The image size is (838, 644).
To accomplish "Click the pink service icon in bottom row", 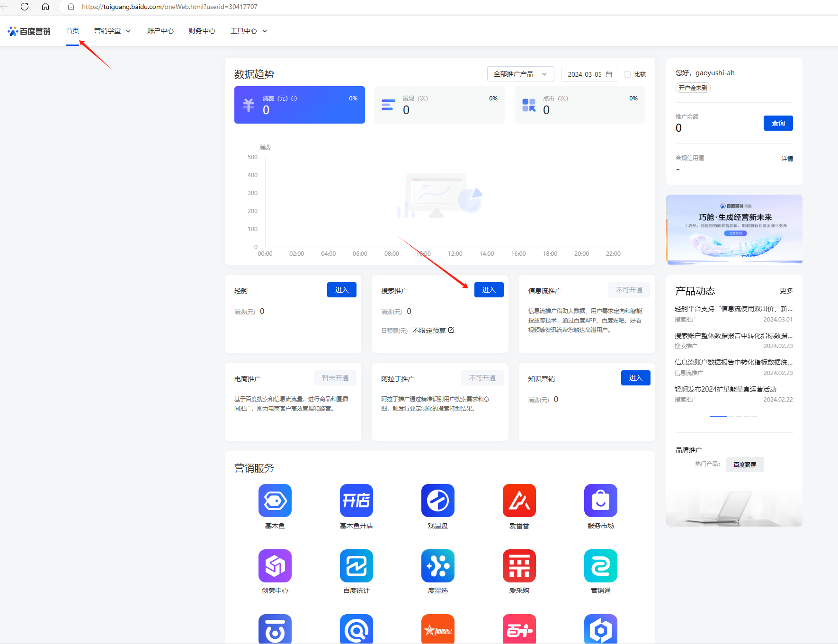I will pos(519,629).
